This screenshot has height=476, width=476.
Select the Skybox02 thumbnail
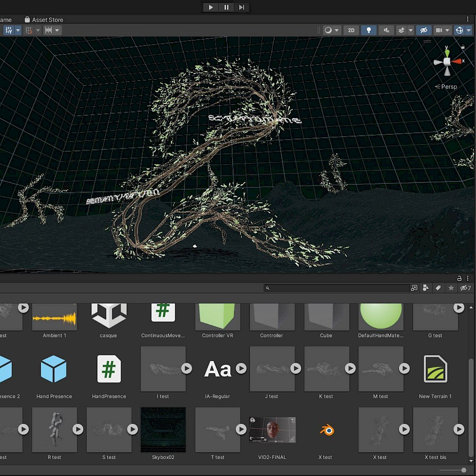coord(163,429)
